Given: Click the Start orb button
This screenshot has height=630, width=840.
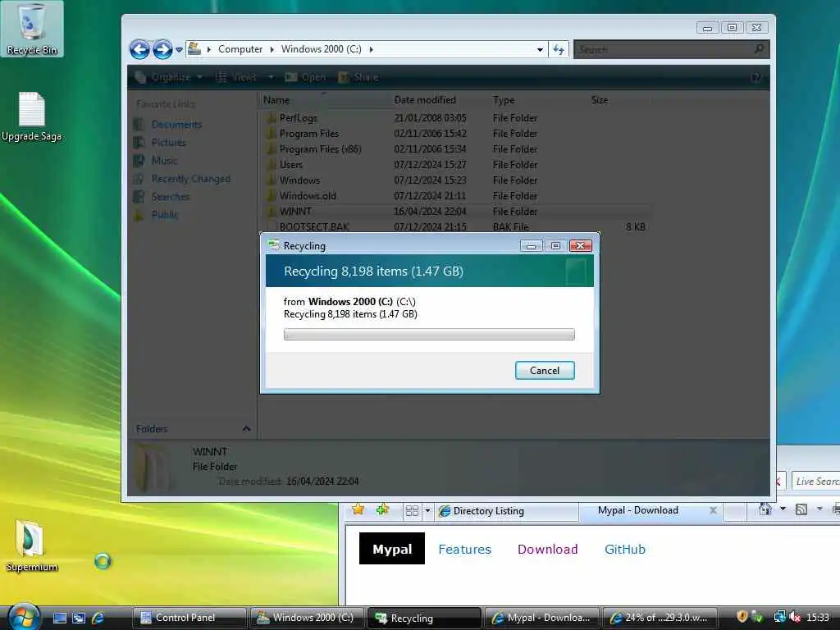Looking at the screenshot, I should 24,617.
